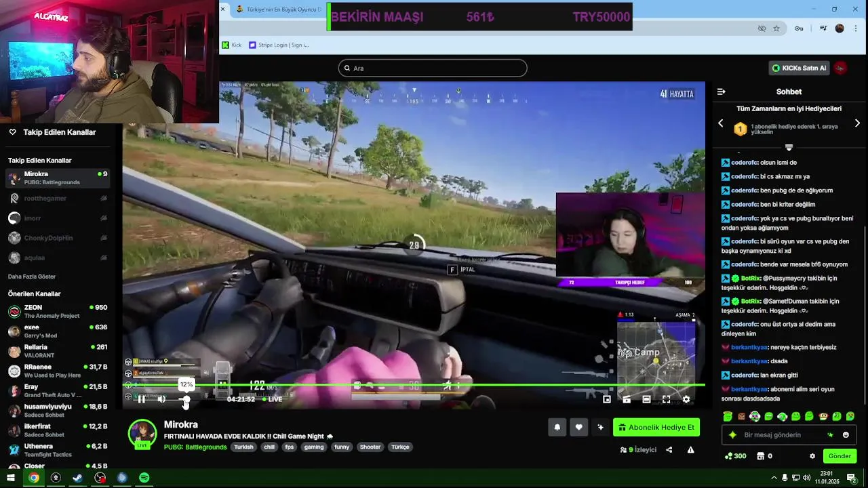
Task: Adjust the volume slider at 12%
Action: (186, 399)
